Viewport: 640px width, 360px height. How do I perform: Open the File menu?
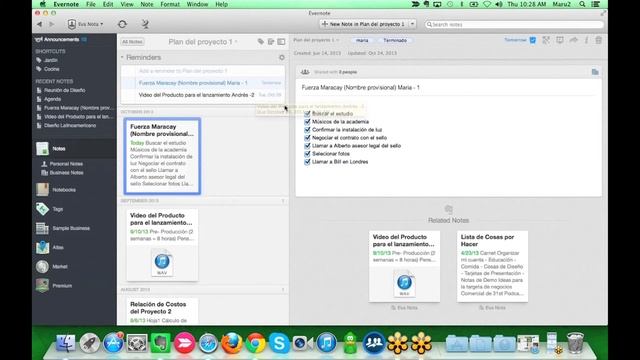click(x=91, y=4)
